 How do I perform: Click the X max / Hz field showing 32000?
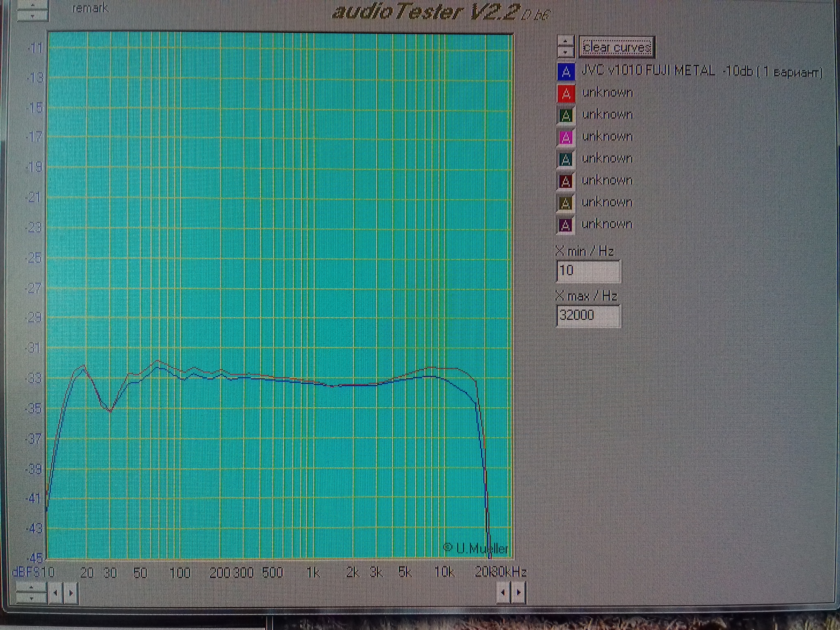click(x=588, y=315)
